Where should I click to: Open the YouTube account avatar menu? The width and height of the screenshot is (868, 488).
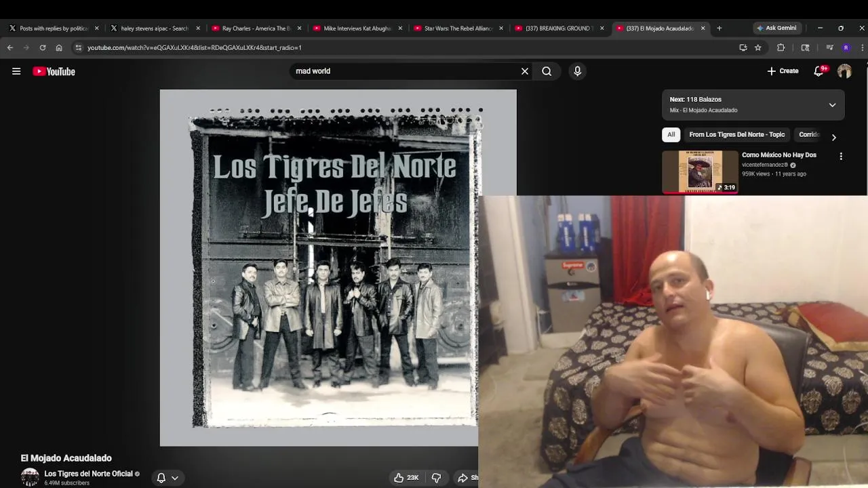(x=844, y=71)
